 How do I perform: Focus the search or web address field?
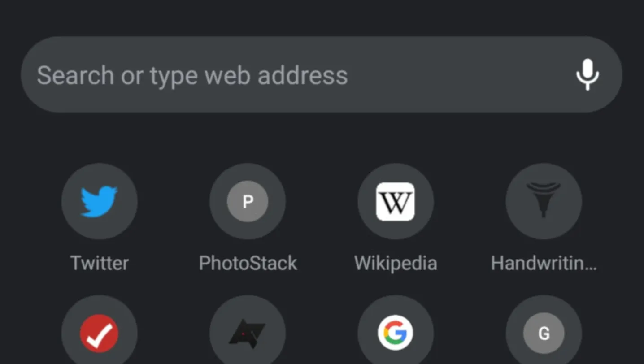point(296,74)
